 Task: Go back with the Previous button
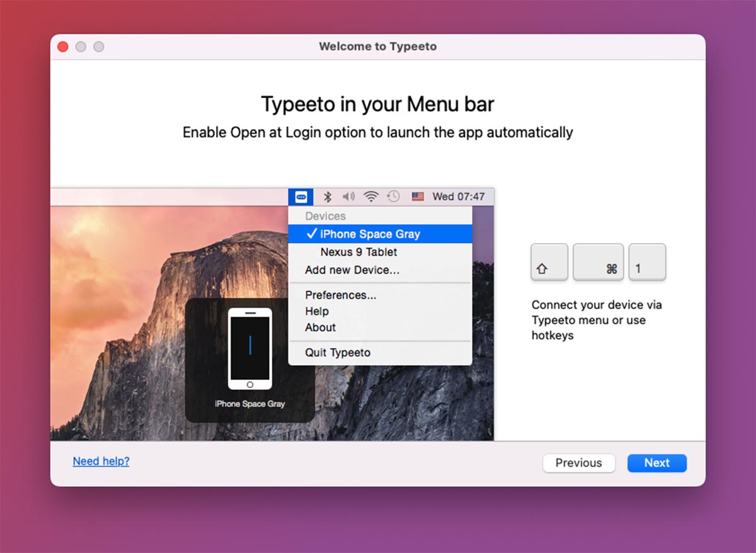(578, 463)
